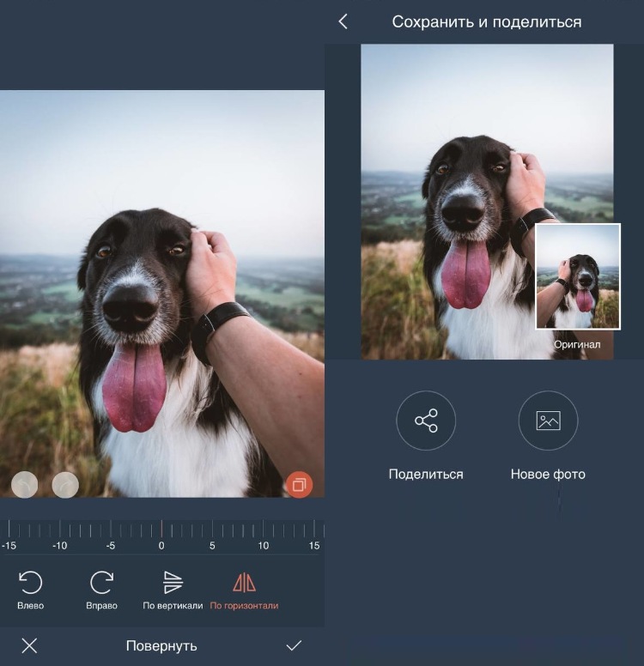Click the Новое фото text label
Viewport: 644px width, 666px height.
pos(548,475)
